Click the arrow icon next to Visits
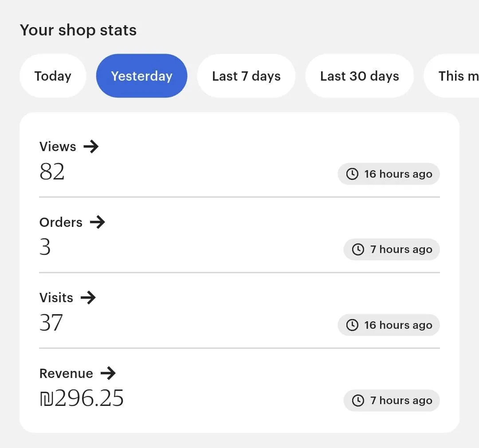Image resolution: width=479 pixels, height=448 pixels. 88,297
